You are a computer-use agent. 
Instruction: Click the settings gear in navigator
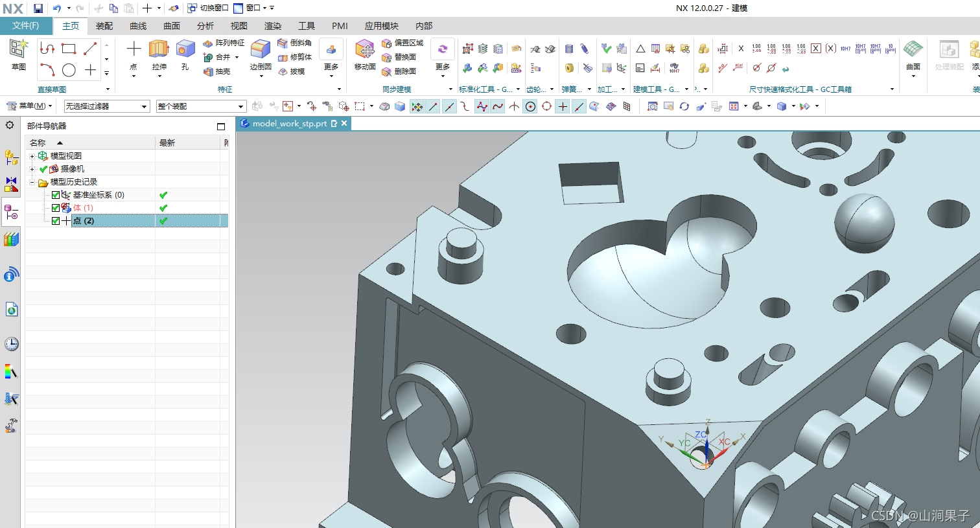click(x=10, y=125)
